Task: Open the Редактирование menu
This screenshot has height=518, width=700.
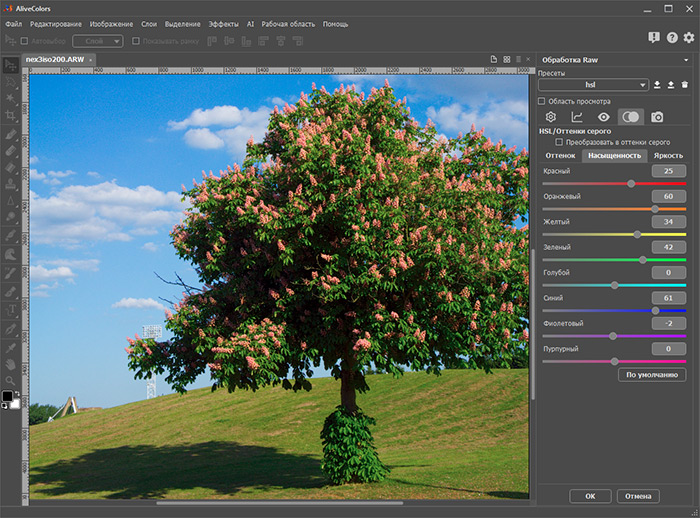Action: coord(56,24)
